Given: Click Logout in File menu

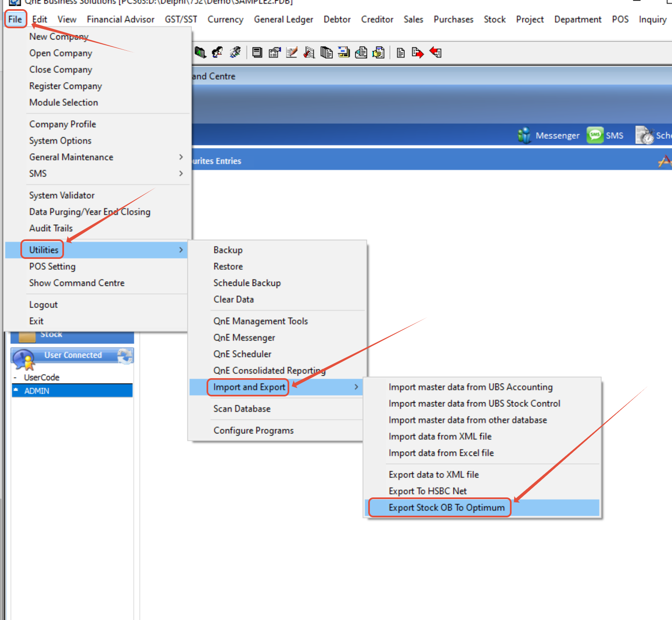Looking at the screenshot, I should 43,305.
